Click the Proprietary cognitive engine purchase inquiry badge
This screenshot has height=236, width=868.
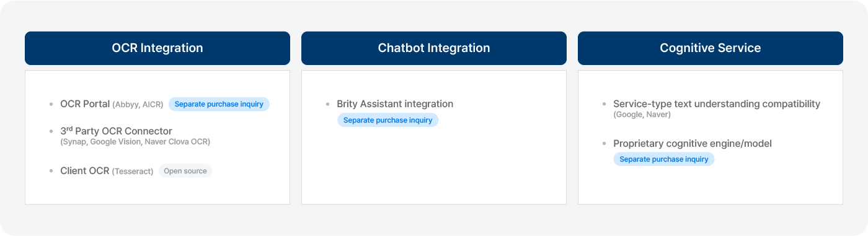coord(664,159)
